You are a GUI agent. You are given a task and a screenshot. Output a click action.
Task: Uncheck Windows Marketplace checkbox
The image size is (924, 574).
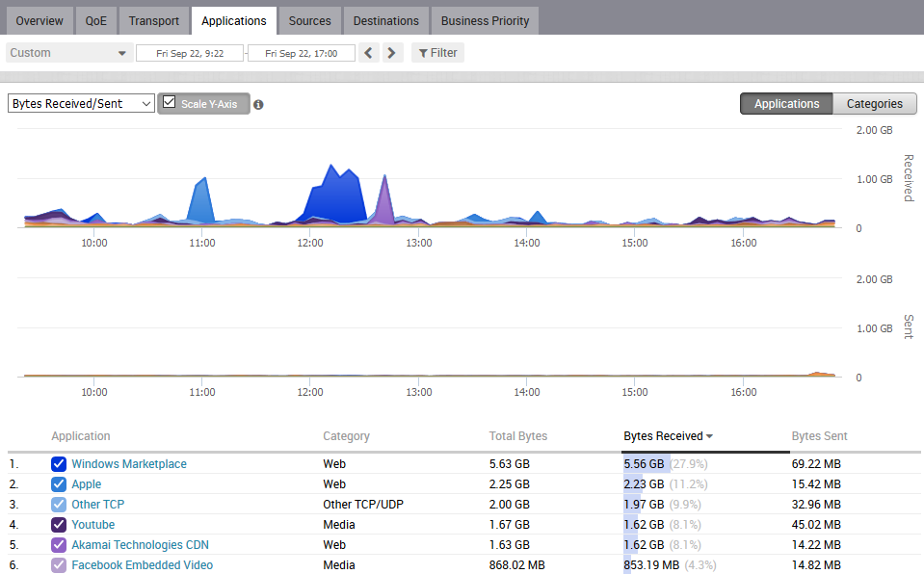(59, 464)
